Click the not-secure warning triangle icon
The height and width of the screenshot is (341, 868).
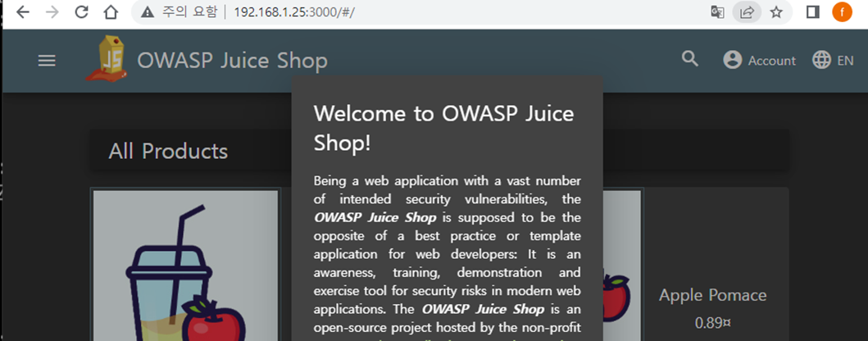(148, 12)
